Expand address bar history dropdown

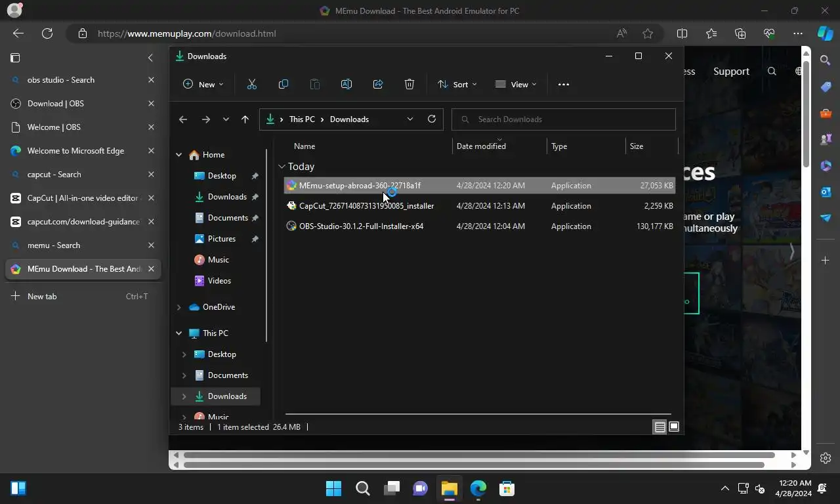(410, 119)
